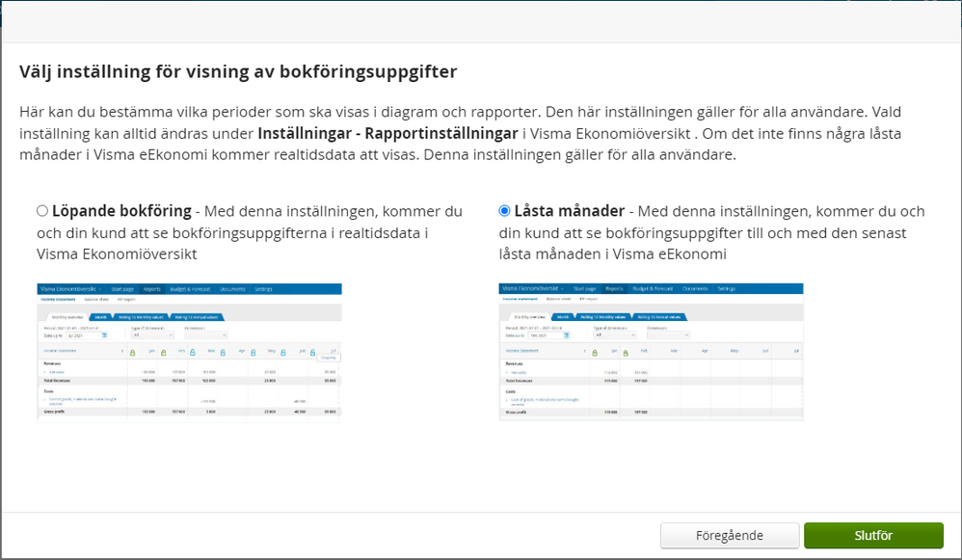Click the Löpande bokföring preview image
The width and height of the screenshot is (962, 560).
pyautogui.click(x=189, y=352)
